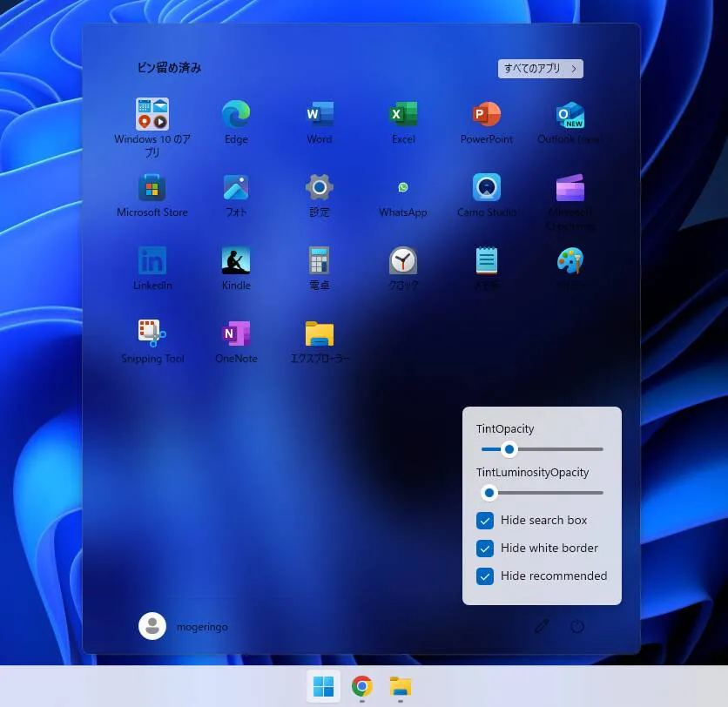This screenshot has width=728, height=707.
Task: Show all apps with すべてのアプリ button
Action: click(541, 69)
